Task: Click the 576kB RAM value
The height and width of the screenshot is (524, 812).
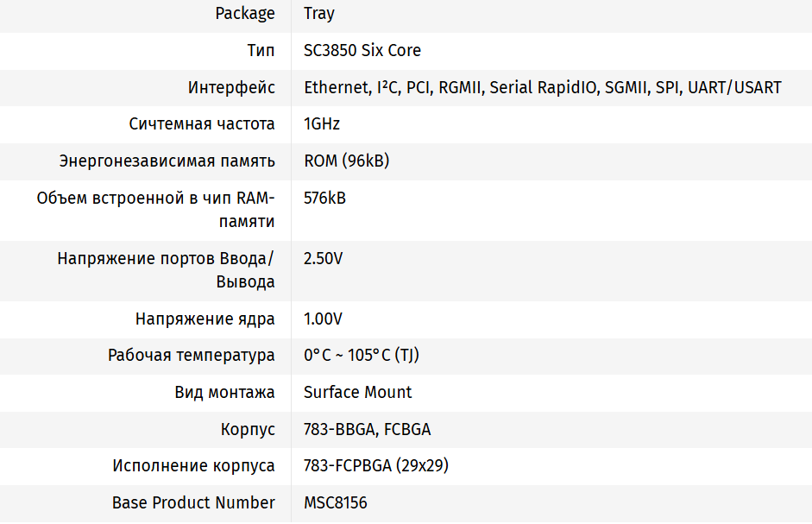Action: click(x=324, y=199)
